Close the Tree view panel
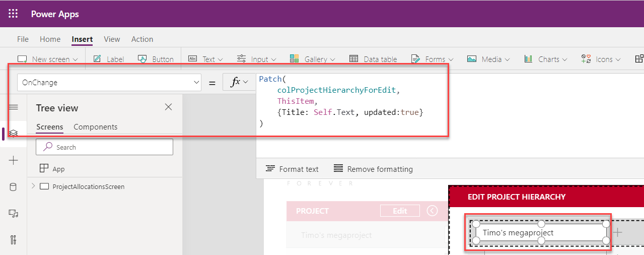 coord(168,107)
